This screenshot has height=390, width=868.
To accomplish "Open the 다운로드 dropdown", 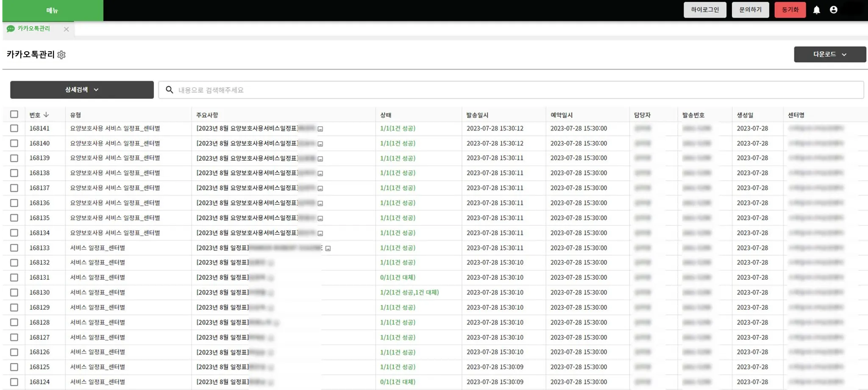I will (830, 54).
